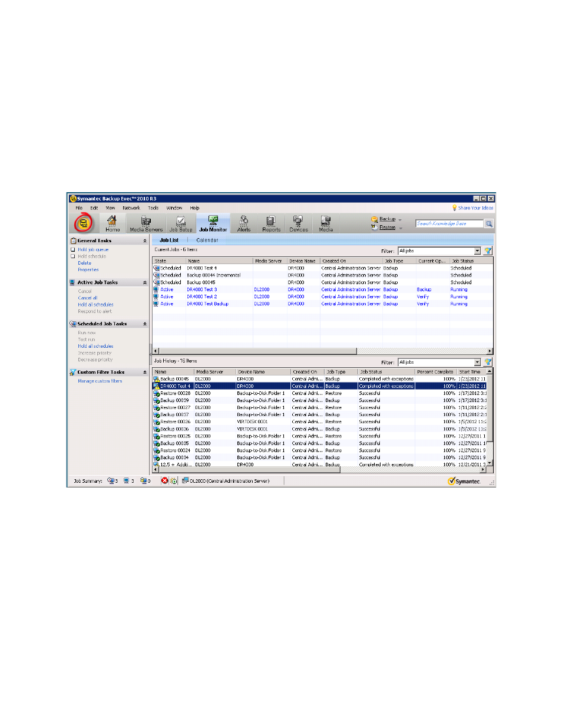
Task: Open the Alerts view
Action: [244, 223]
